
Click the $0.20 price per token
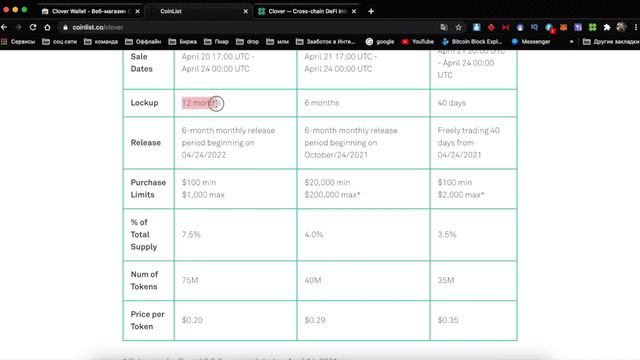click(192, 320)
